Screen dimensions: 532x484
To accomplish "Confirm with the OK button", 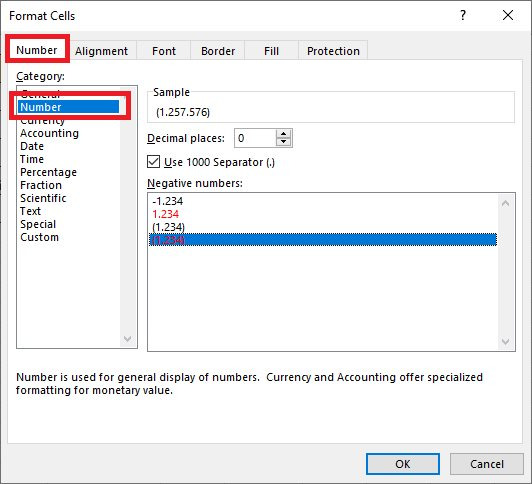I will [x=403, y=464].
